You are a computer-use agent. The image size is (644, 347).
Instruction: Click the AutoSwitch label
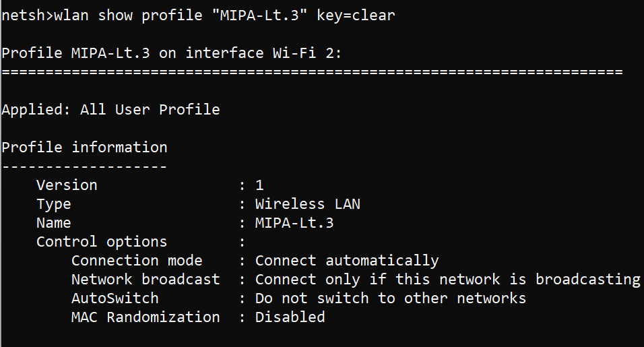[115, 298]
